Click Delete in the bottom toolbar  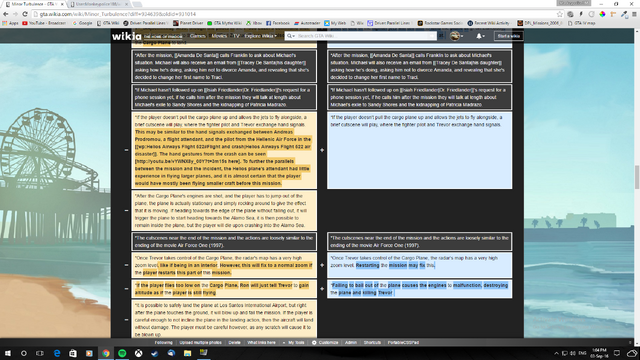tap(234, 342)
